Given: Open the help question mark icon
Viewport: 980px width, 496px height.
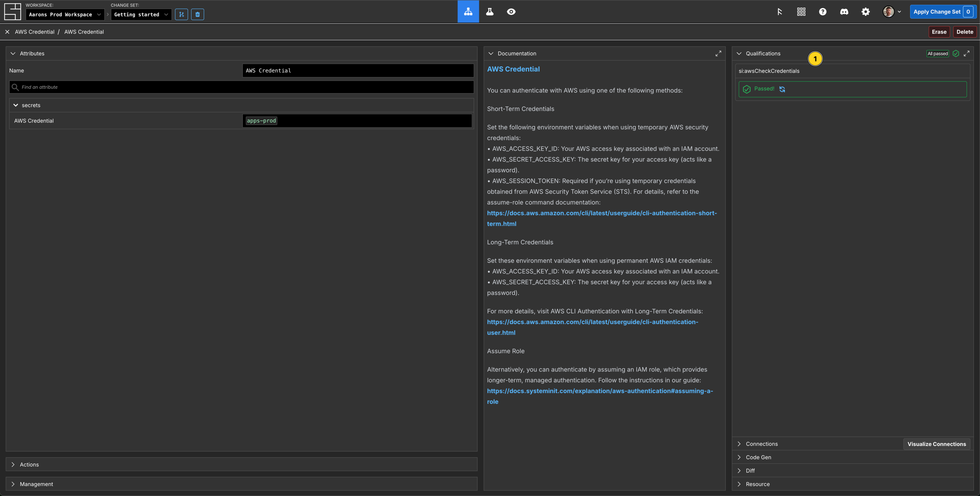Looking at the screenshot, I should (x=823, y=11).
